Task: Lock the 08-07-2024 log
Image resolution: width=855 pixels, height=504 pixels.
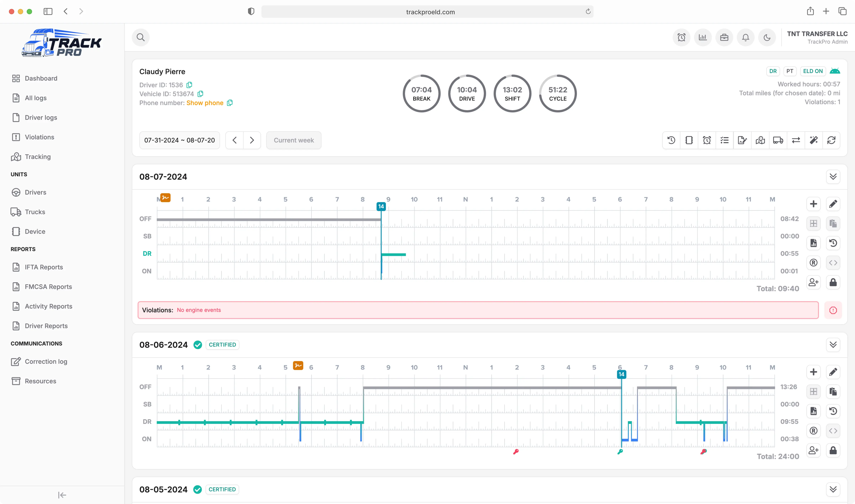Action: pyautogui.click(x=833, y=282)
